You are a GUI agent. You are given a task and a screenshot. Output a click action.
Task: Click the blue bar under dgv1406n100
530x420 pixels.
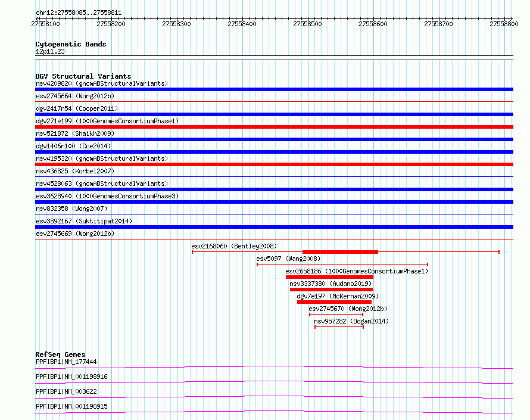(x=274, y=152)
